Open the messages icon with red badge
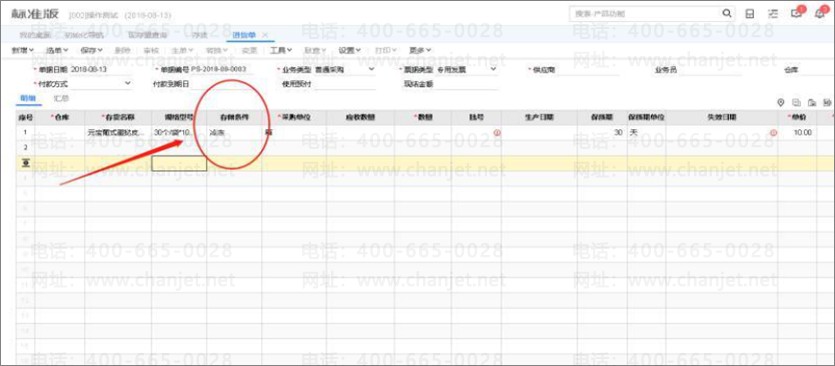835x366 pixels. (797, 13)
